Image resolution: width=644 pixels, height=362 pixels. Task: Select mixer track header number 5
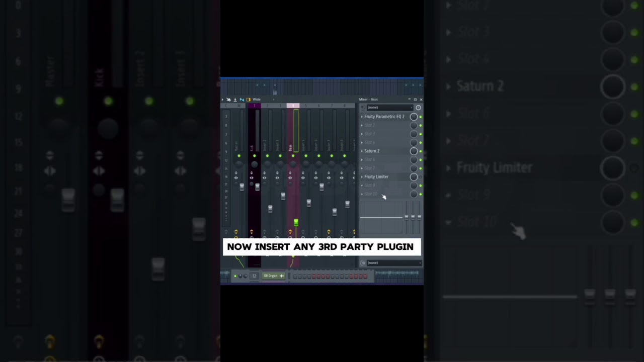coord(306,106)
